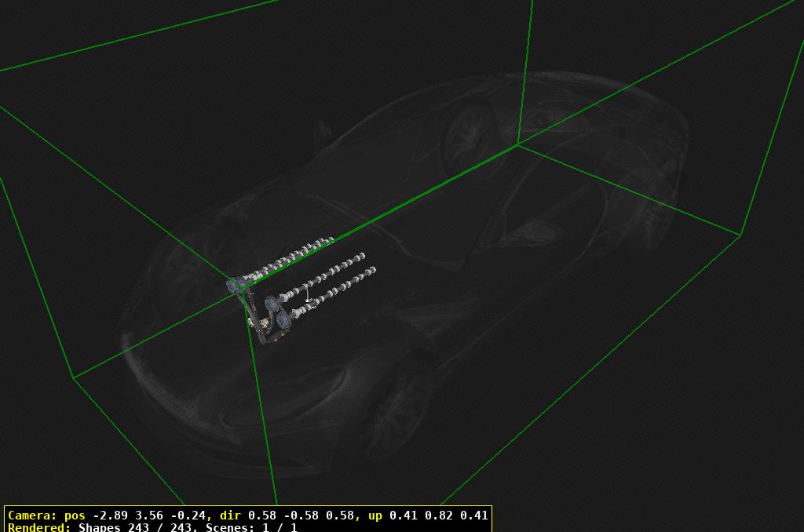
Task: Pick the blue pulley on the middle camshaft
Action: point(272,303)
